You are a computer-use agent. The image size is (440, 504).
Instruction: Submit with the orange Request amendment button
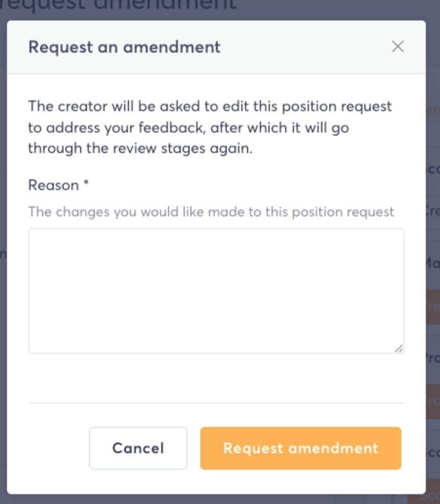(301, 448)
